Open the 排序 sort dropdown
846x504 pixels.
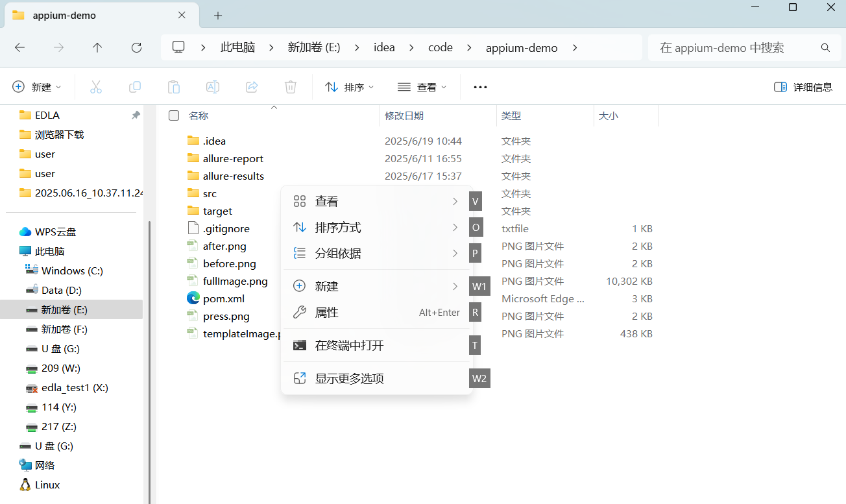[x=349, y=86]
